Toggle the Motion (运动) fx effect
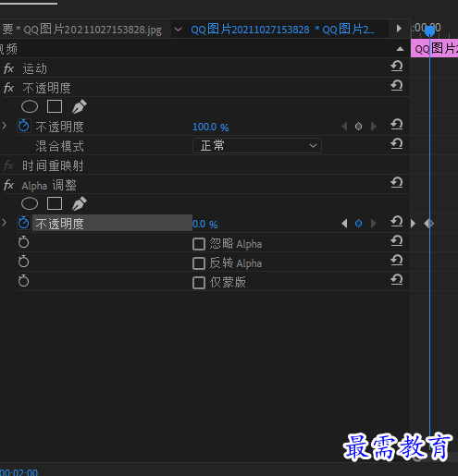 8,68
